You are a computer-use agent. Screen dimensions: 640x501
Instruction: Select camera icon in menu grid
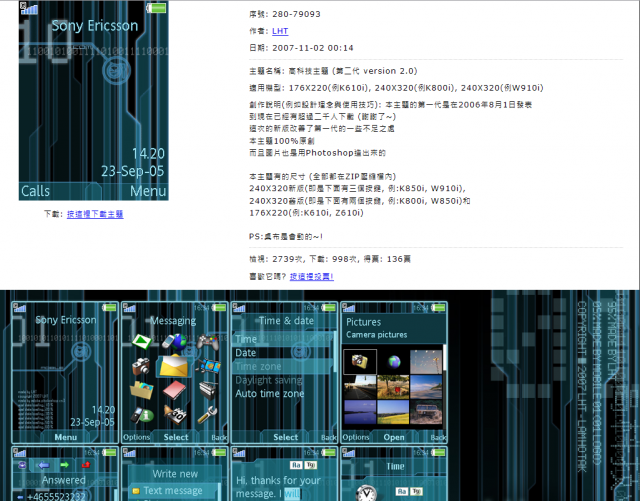coord(141,366)
